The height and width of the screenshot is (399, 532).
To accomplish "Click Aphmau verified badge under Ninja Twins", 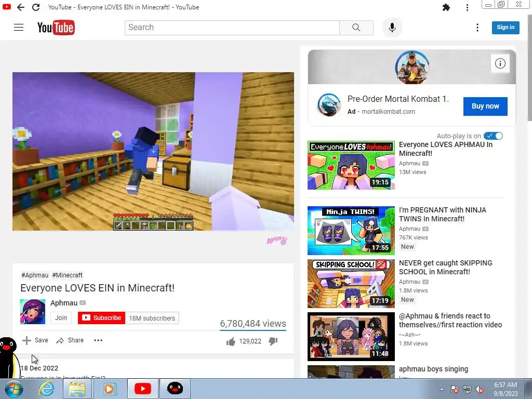I will pos(425,229).
